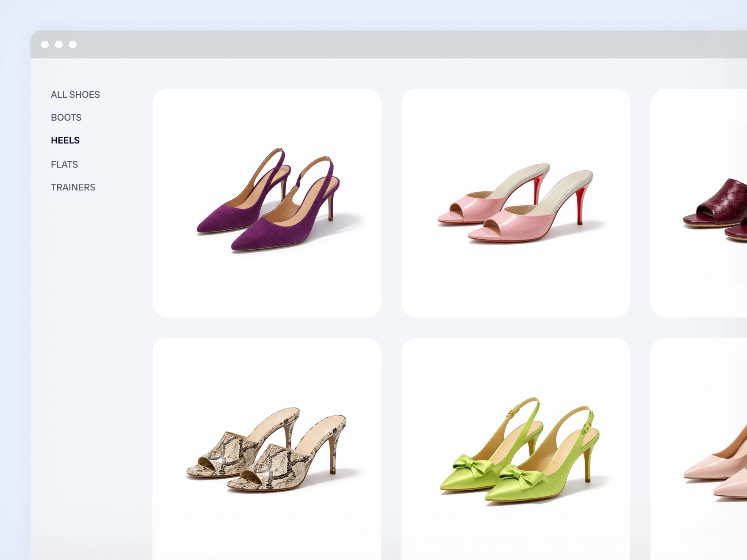
Task: Click the red stiletto of the rear pink mule
Action: coord(537,190)
